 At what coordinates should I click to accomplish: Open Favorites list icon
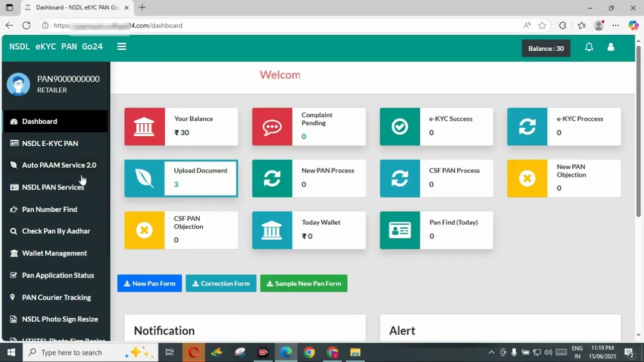(x=582, y=26)
